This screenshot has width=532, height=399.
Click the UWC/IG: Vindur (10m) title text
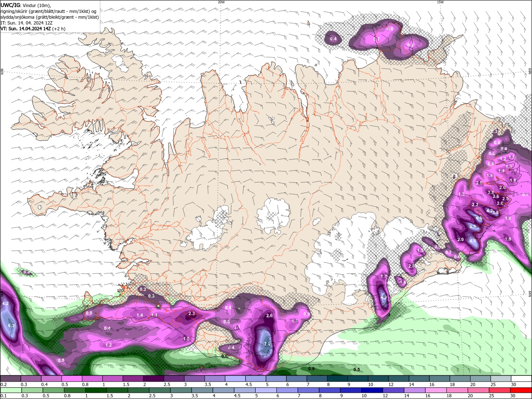pyautogui.click(x=26, y=5)
